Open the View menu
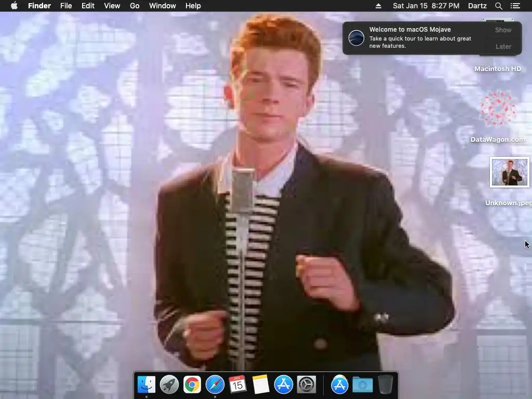The width and height of the screenshot is (532, 399). [x=112, y=6]
